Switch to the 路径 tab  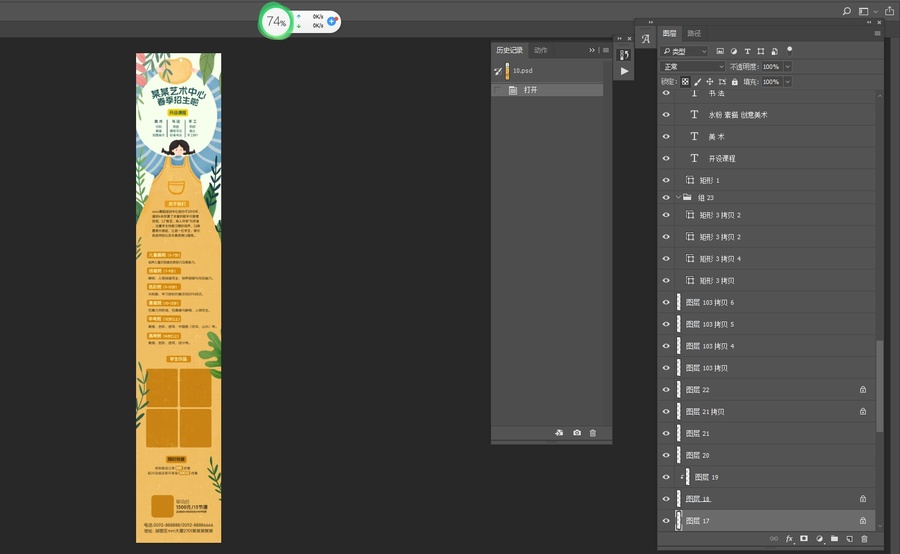(x=695, y=33)
